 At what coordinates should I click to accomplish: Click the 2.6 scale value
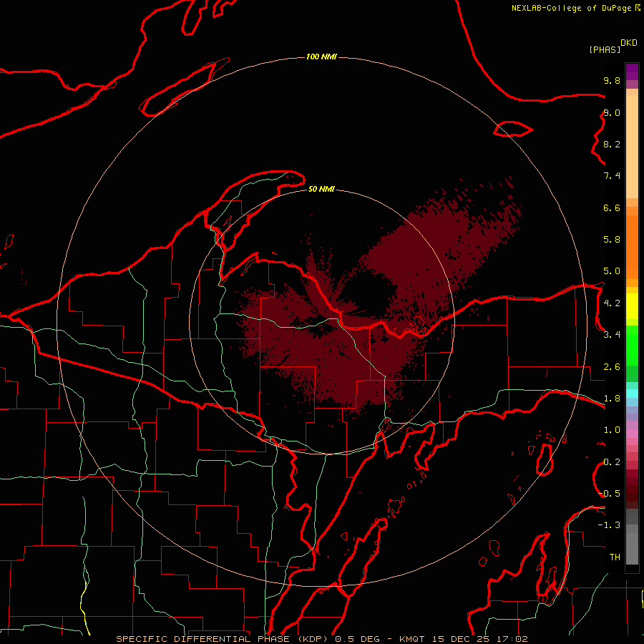[x=612, y=367]
